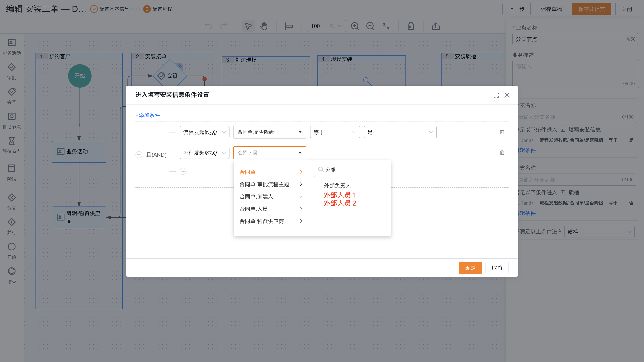644x362 pixels.
Task: Select the 会签 node tool
Action: tap(12, 96)
